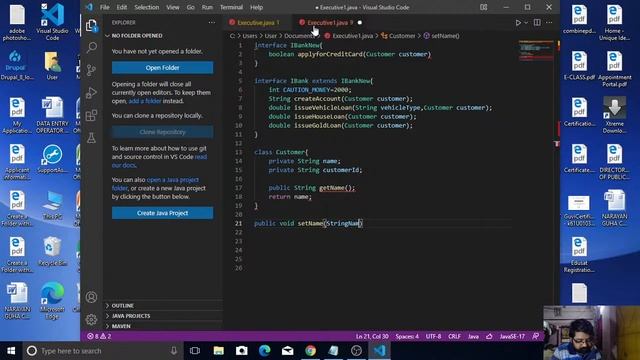Change indentation via Spaces: 4
Screen dimensions: 640x360
(x=407, y=336)
